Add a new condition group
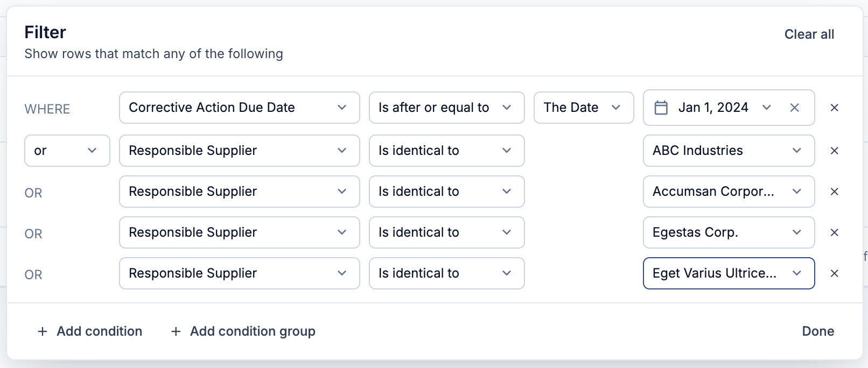This screenshot has width=868, height=368. tap(243, 331)
